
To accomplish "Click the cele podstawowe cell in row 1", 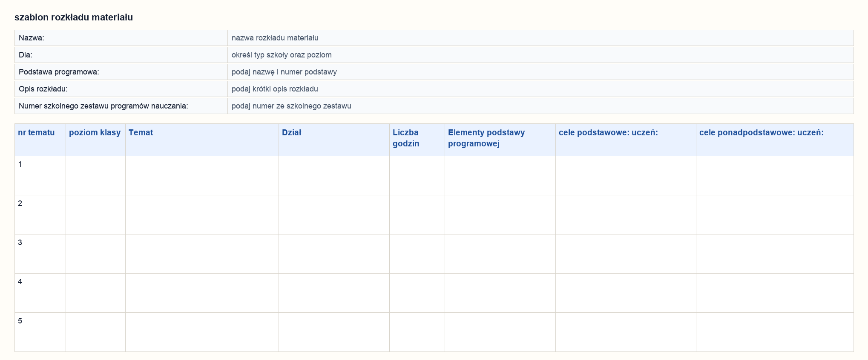I will [626, 176].
